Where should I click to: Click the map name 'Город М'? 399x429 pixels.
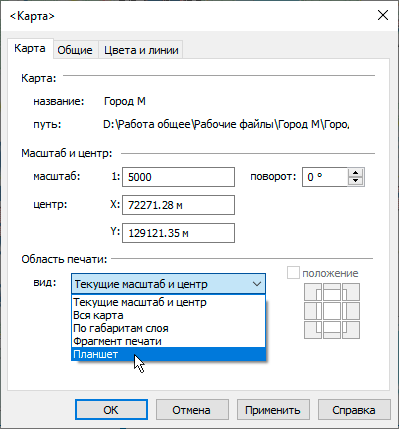125,101
